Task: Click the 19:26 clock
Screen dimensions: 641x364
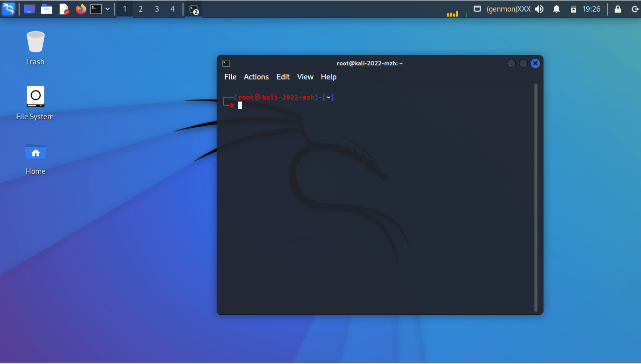Action: [x=592, y=9]
